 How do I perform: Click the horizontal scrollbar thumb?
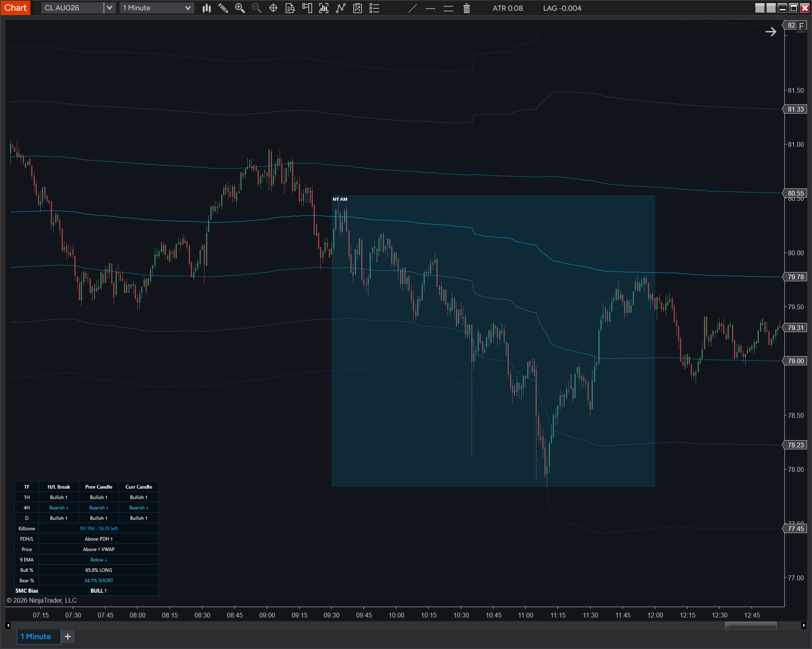751,625
